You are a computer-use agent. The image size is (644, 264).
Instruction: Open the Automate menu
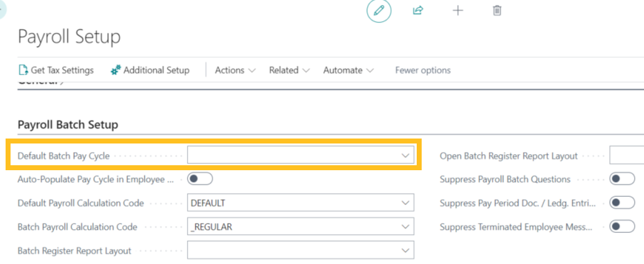348,70
